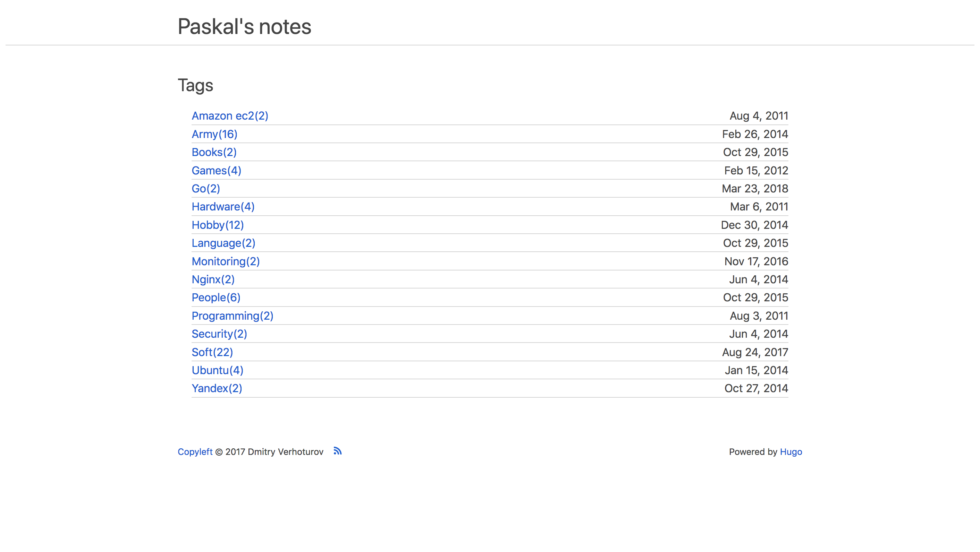980x552 pixels.
Task: Click the date Aug 3, 2011
Action: pos(759,316)
